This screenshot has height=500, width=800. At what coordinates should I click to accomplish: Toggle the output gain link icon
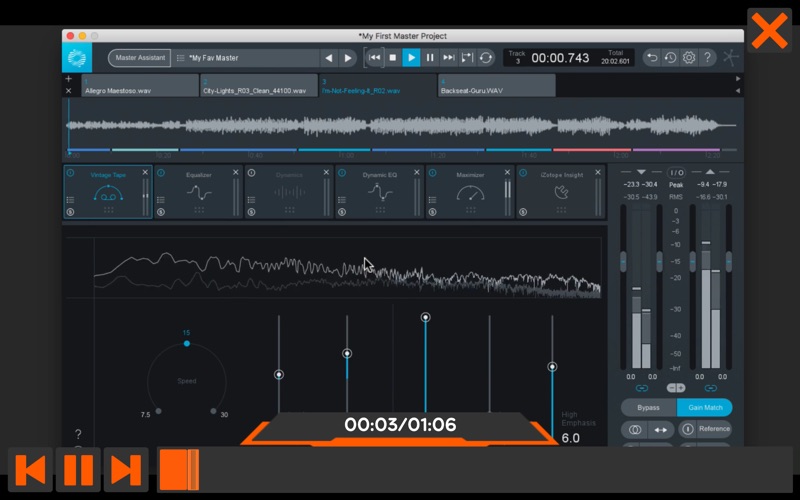pos(711,388)
